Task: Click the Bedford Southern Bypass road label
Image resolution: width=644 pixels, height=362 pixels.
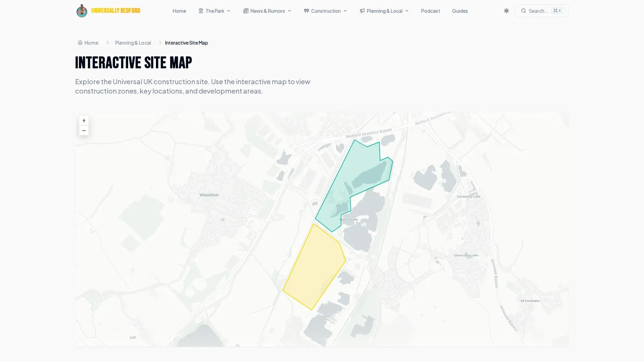Action: [369, 133]
